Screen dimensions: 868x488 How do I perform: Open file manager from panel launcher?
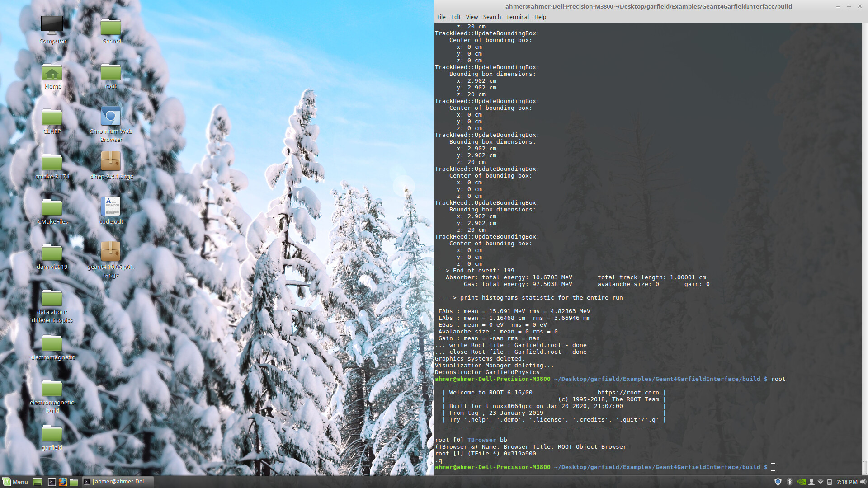pyautogui.click(x=74, y=482)
